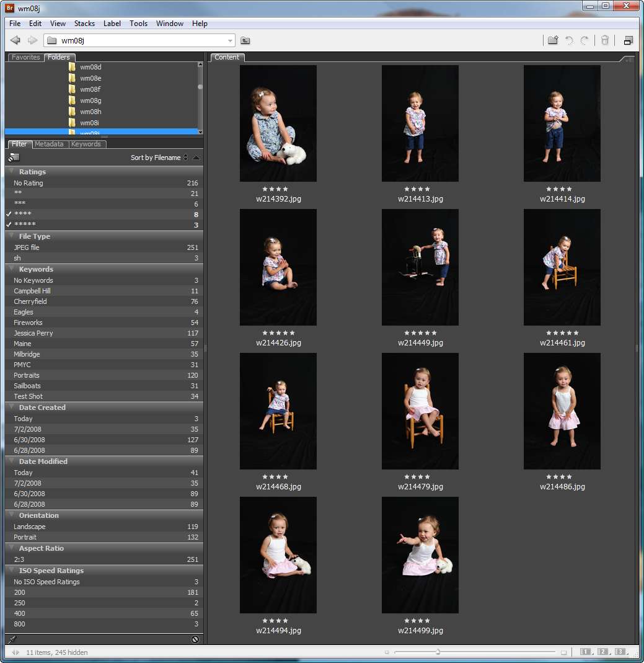The height and width of the screenshot is (663, 644).
Task: Uncheck the five-star rating filter
Action: pos(104,225)
